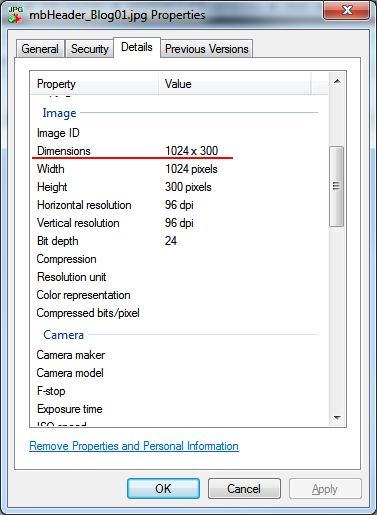
Task: Click the vertical scrollbar thumb
Action: [x=337, y=186]
